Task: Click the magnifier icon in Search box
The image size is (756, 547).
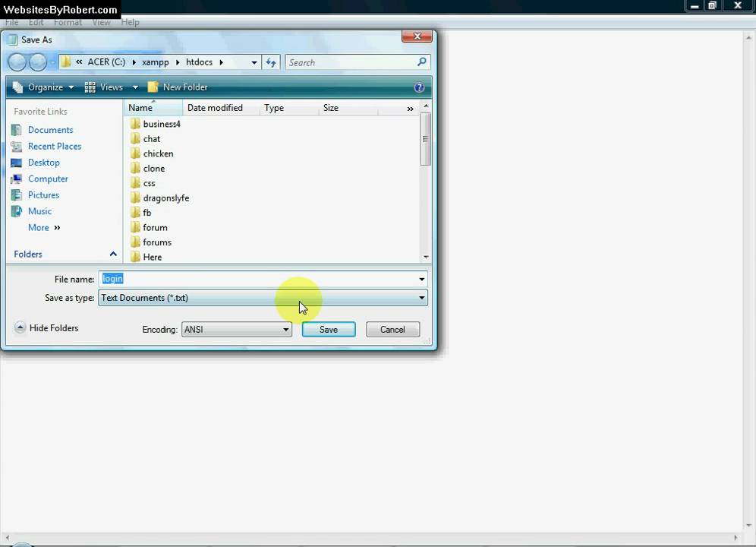Action: (x=422, y=62)
